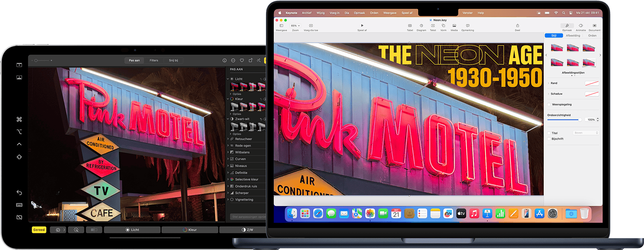Open the Opmaak menu in menu bar
The width and height of the screenshot is (644, 250).
(359, 13)
